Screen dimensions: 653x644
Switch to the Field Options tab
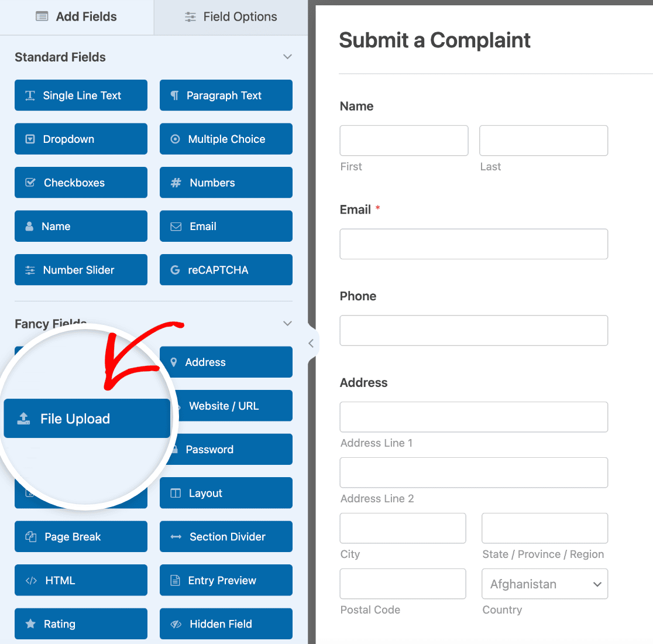230,16
